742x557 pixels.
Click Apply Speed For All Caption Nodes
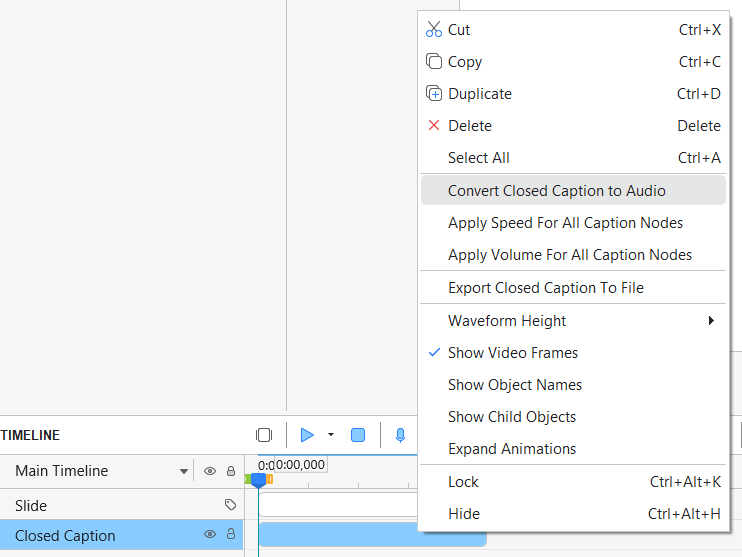tap(573, 222)
